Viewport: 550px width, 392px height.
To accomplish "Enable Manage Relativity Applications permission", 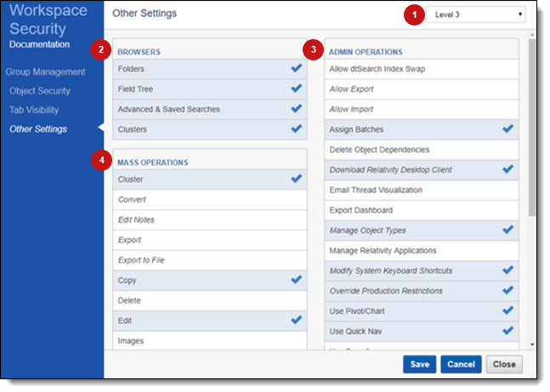I will click(422, 251).
